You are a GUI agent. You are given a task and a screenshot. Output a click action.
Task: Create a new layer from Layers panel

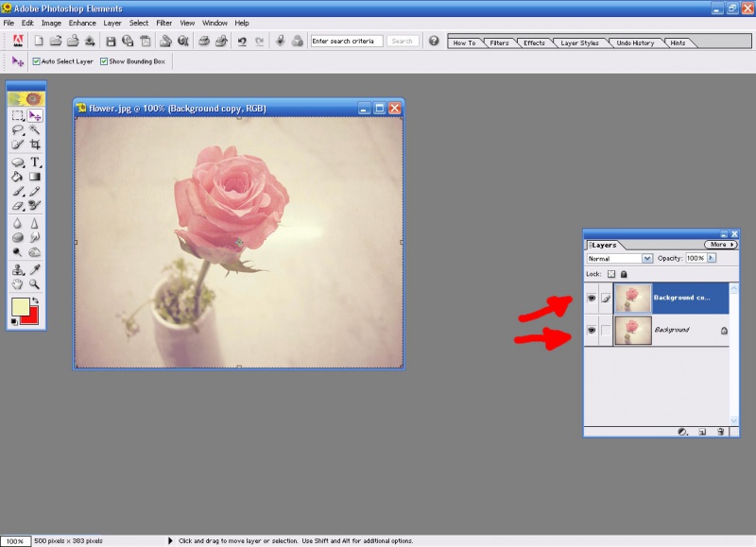[702, 431]
